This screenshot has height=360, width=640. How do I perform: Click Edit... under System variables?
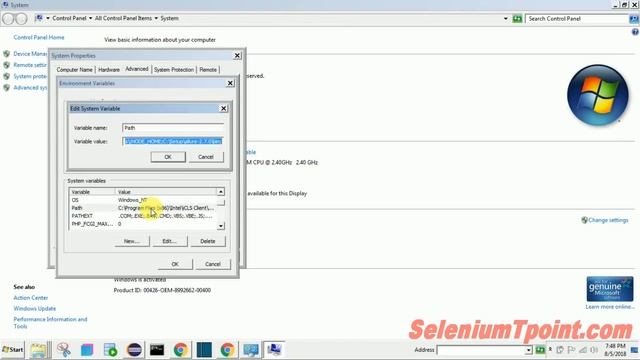pos(170,241)
